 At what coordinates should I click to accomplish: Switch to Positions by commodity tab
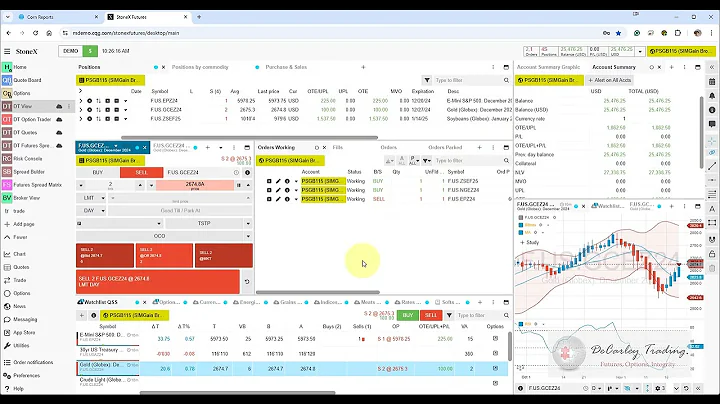coord(200,67)
